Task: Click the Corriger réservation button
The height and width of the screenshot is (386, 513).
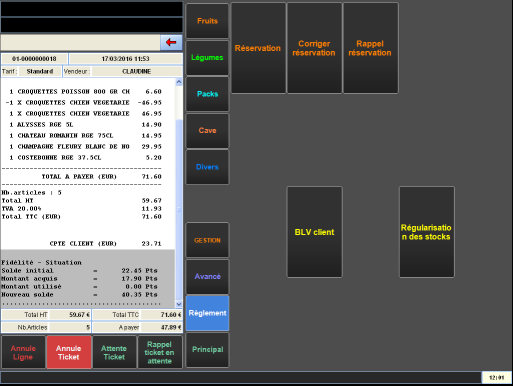Action: pyautogui.click(x=314, y=48)
